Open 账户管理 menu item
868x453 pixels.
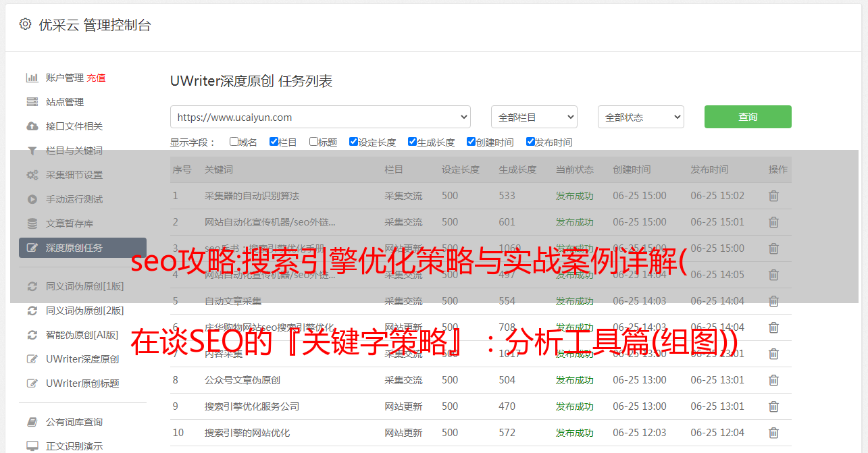point(65,78)
